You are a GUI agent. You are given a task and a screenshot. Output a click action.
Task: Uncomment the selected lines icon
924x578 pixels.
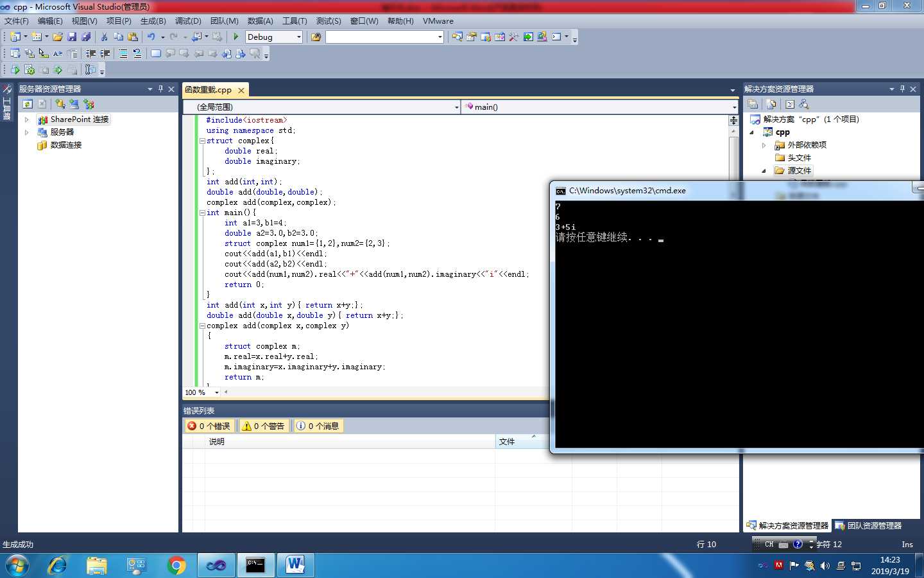point(137,54)
